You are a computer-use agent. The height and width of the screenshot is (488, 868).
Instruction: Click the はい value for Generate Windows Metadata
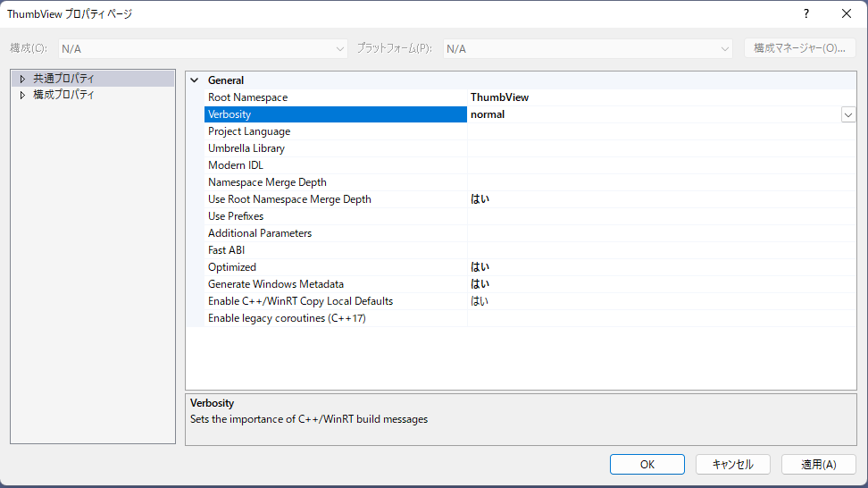pyautogui.click(x=480, y=284)
